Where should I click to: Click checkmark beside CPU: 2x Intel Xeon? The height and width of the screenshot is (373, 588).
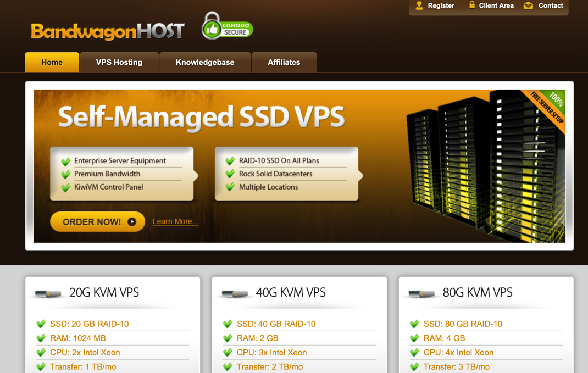(x=41, y=352)
